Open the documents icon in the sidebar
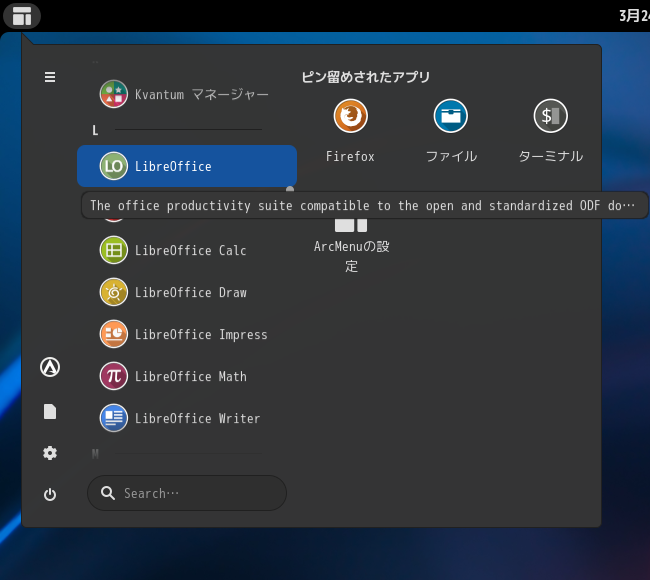 [50, 412]
